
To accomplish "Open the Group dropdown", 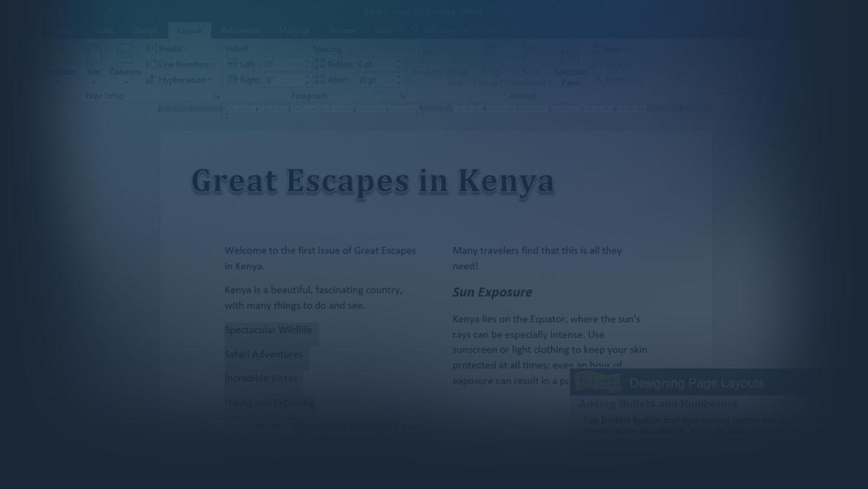I will pyautogui.click(x=610, y=65).
